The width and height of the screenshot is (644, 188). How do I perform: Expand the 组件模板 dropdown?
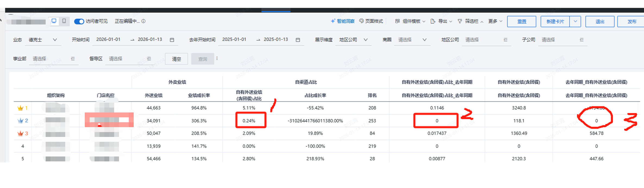tap(410, 21)
